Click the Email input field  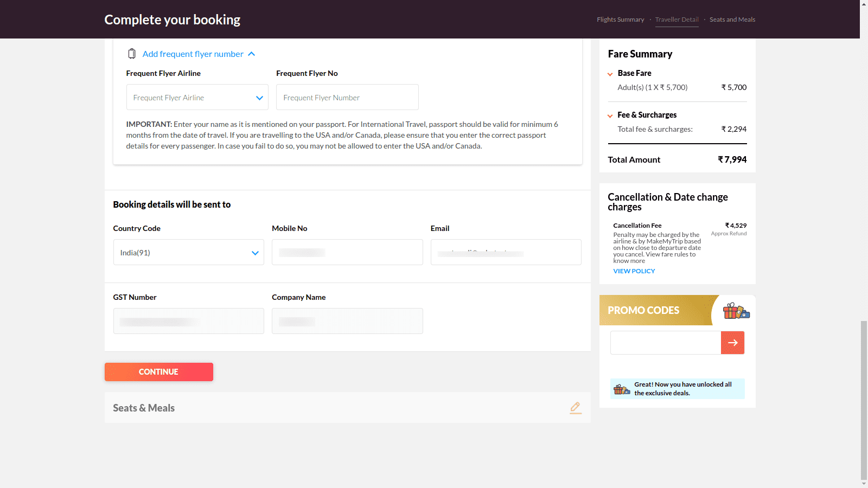coord(505,252)
